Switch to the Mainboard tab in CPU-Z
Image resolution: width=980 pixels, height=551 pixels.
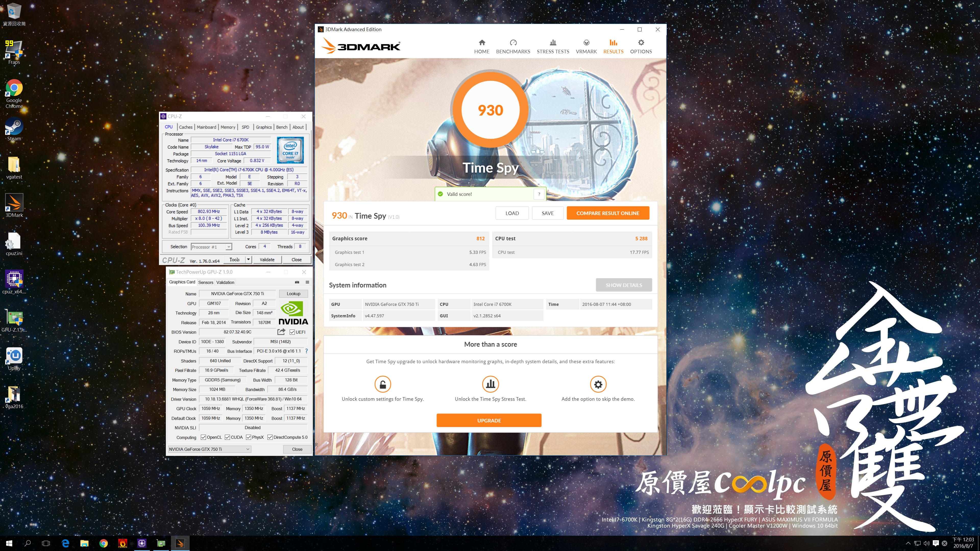(206, 127)
